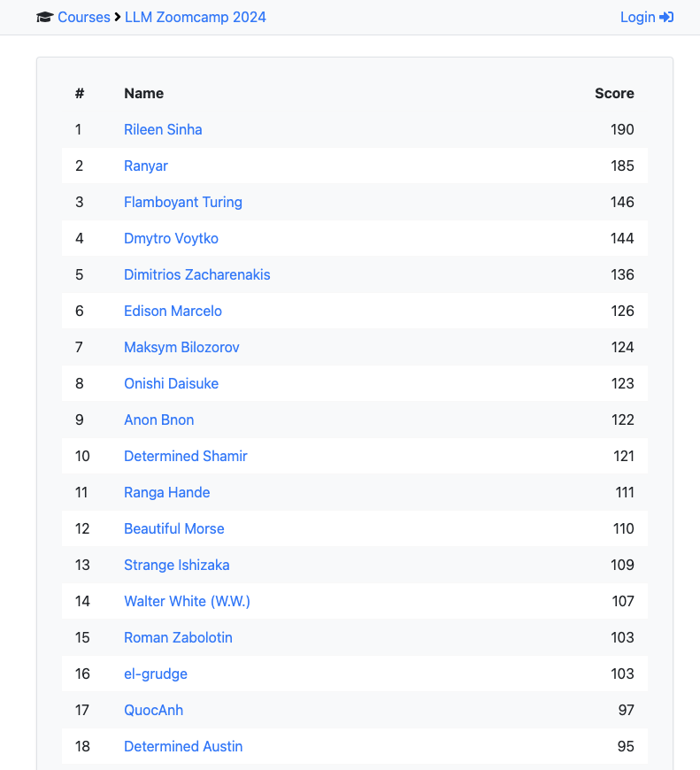Click the Name column header
Screen dimensions: 700x770
pos(143,93)
